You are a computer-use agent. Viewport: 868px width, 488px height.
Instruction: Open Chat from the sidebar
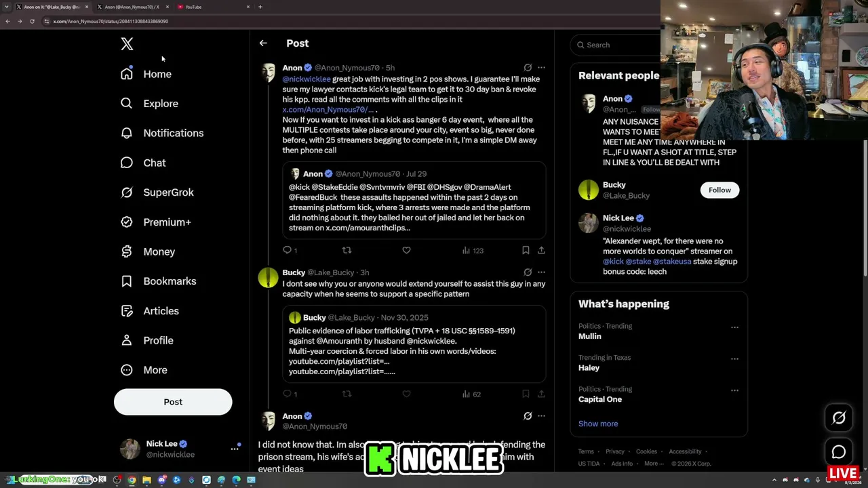pos(143,163)
